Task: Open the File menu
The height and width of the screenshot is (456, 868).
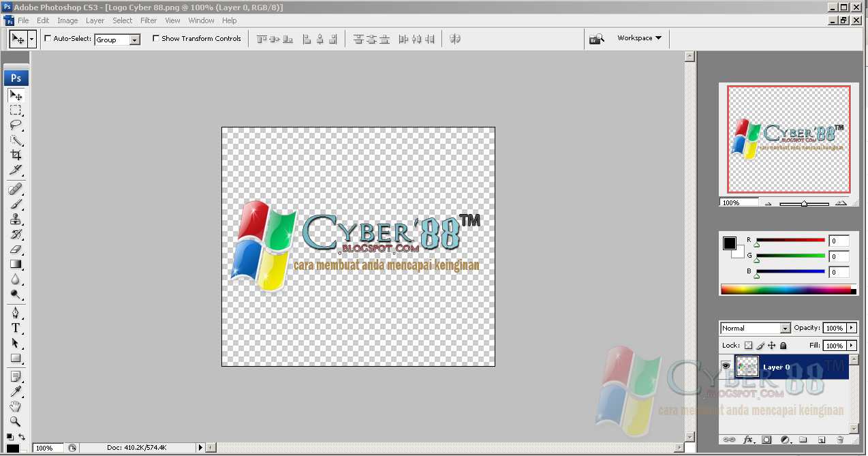Action: (23, 20)
